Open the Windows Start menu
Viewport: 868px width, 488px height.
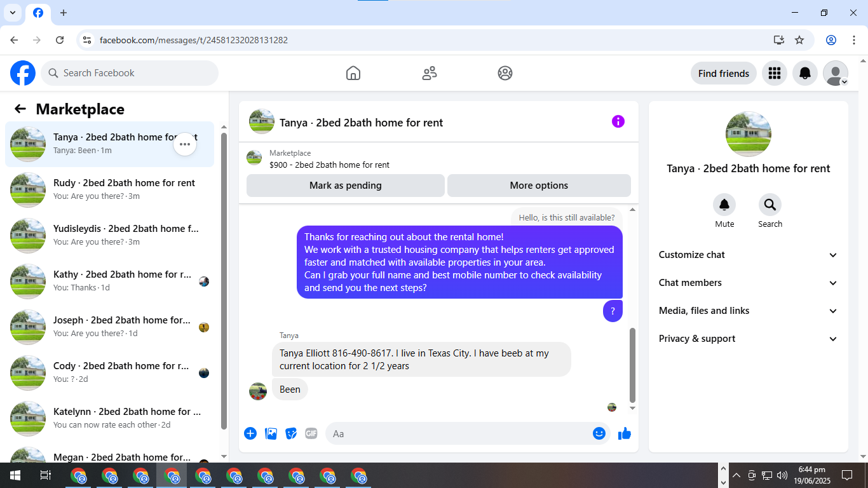pos(15,475)
